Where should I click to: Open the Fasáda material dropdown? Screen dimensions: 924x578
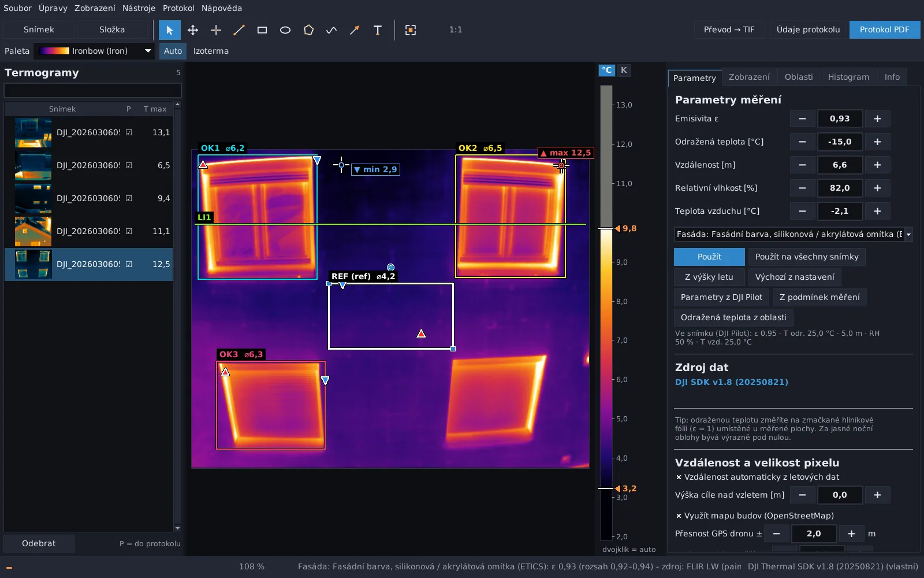coord(793,234)
